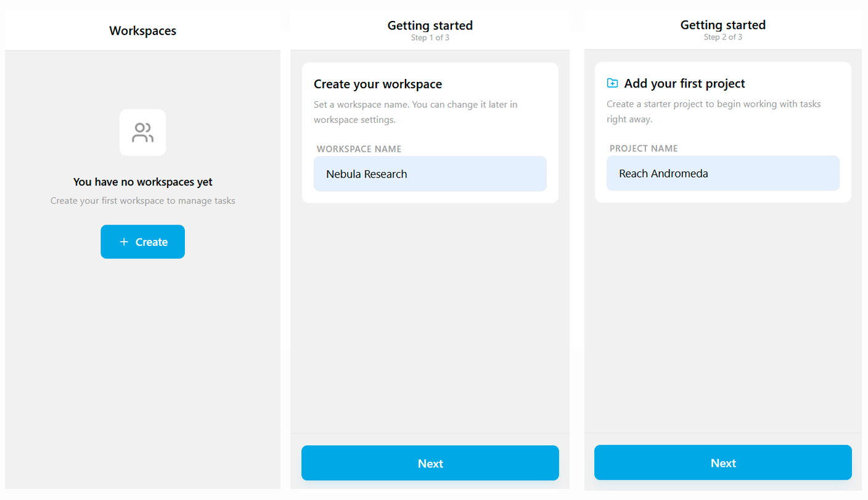Click the PROJECT NAME field label
The width and height of the screenshot is (868, 500).
pos(644,148)
